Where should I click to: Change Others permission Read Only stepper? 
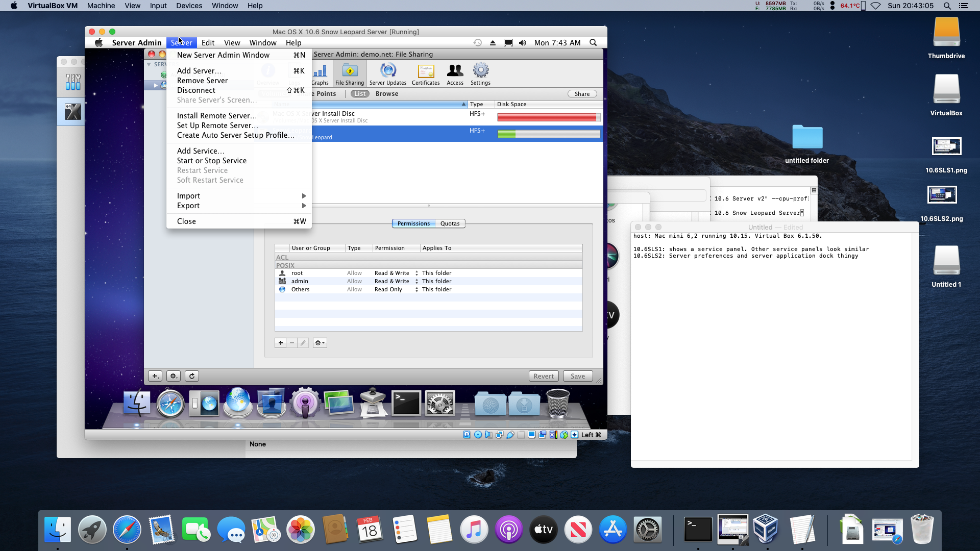(416, 290)
